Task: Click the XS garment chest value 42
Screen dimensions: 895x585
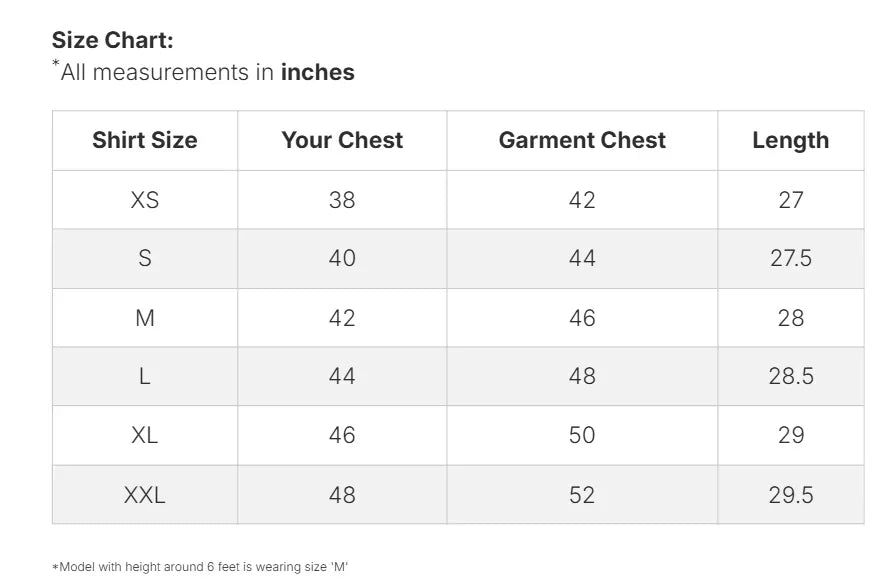Action: 582,200
